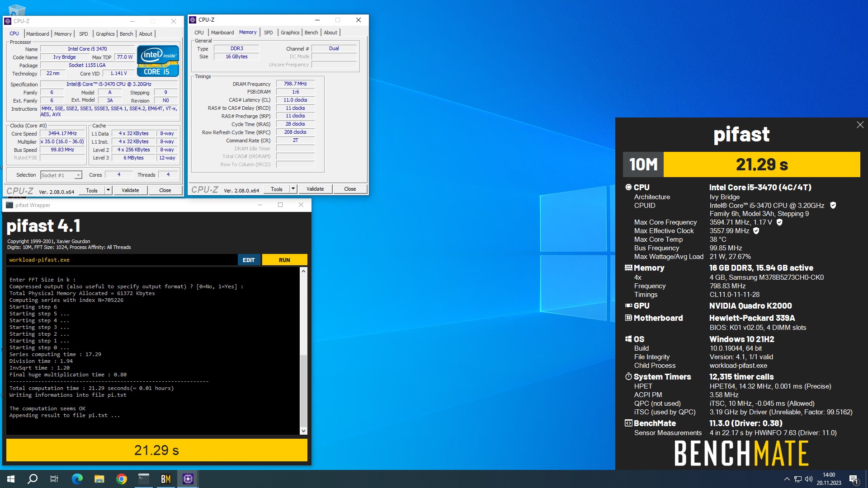Open volume control tray icon
Image resolution: width=868 pixels, height=488 pixels.
click(x=809, y=479)
